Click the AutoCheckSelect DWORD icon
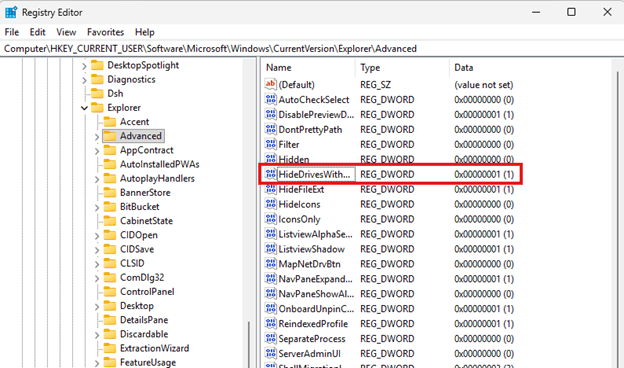The width and height of the screenshot is (624, 368). 271,99
